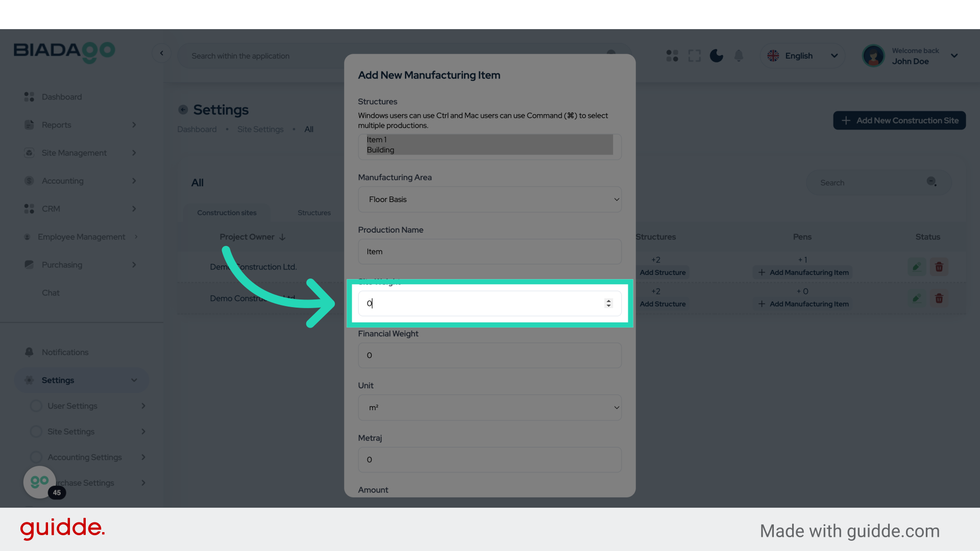This screenshot has height=551, width=980.
Task: Click Add New Construction Site button
Action: coord(899,120)
